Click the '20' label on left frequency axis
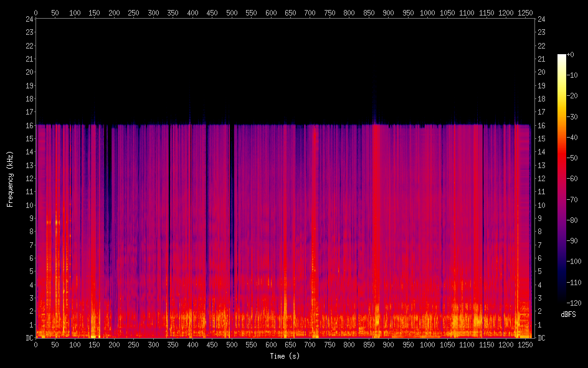Image resolution: width=588 pixels, height=368 pixels. point(28,72)
